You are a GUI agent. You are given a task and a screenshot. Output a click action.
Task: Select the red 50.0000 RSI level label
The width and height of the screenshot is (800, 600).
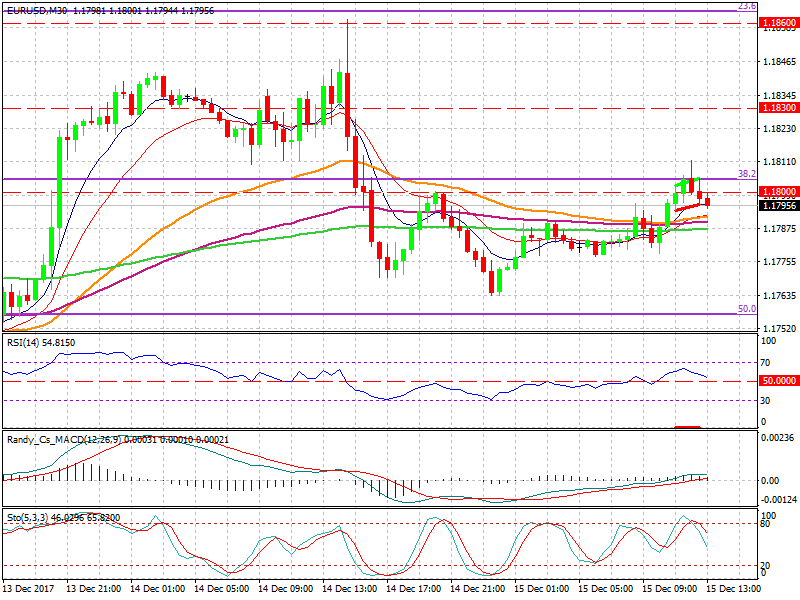click(779, 381)
